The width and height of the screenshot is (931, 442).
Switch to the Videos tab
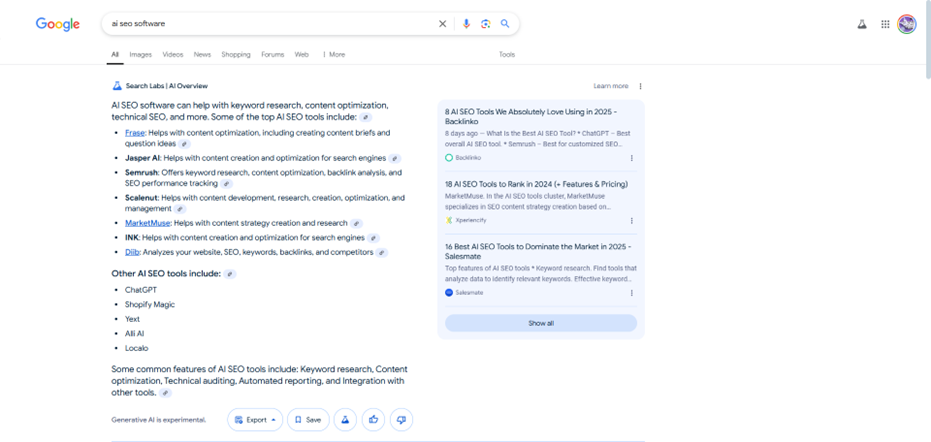[x=173, y=55]
